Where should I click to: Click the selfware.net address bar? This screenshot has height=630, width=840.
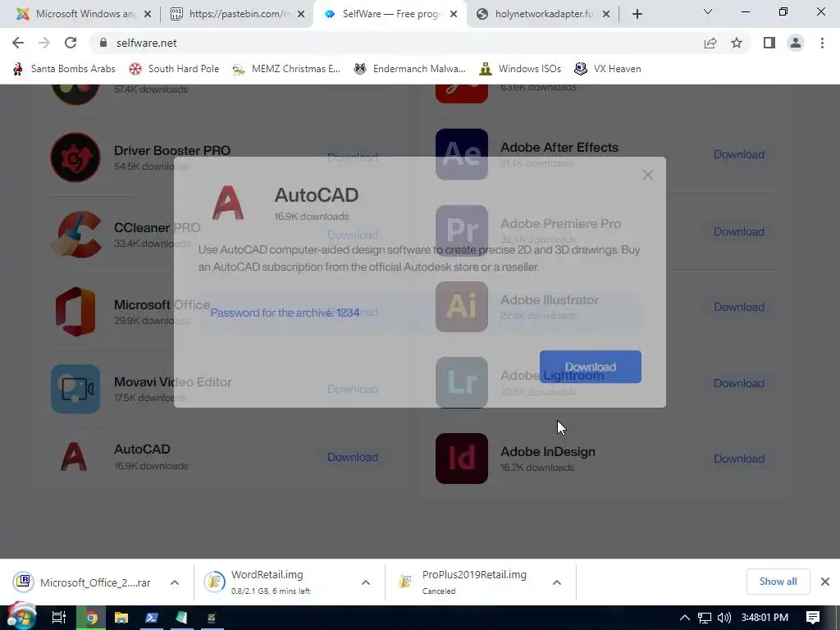point(396,43)
